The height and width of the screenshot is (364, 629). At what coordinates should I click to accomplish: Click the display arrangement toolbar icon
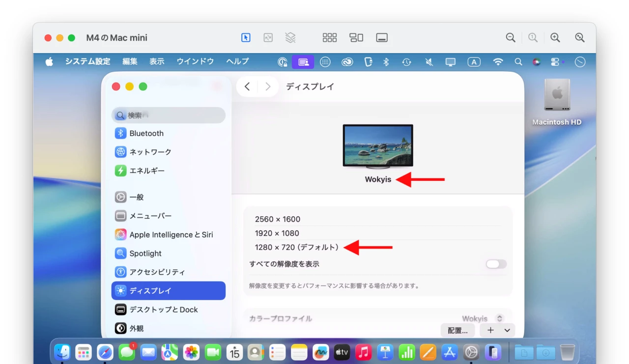pos(356,37)
